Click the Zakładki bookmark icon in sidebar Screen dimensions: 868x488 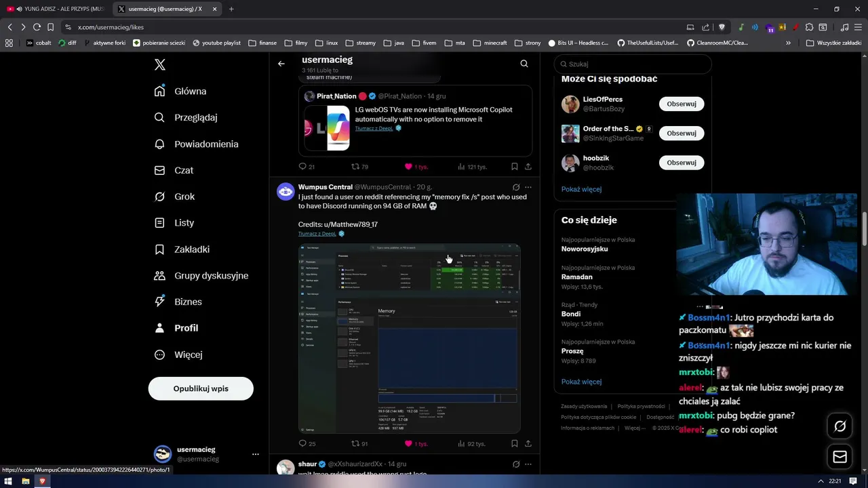coord(159,249)
